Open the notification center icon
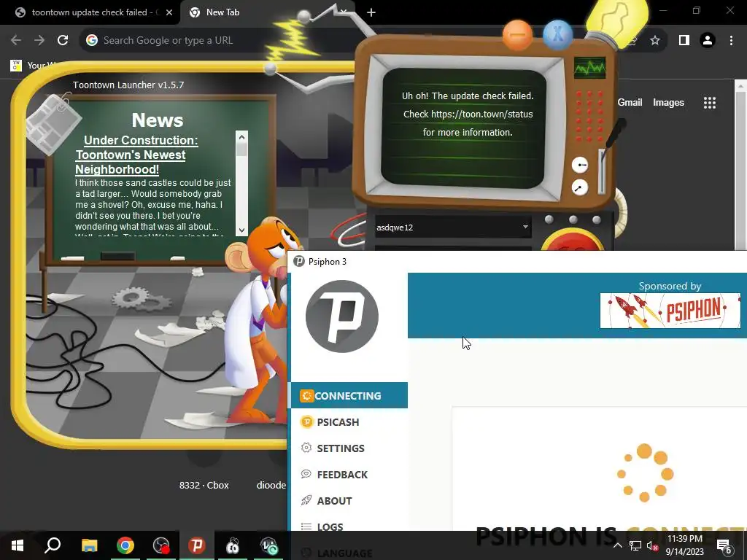The width and height of the screenshot is (747, 560). click(x=724, y=545)
